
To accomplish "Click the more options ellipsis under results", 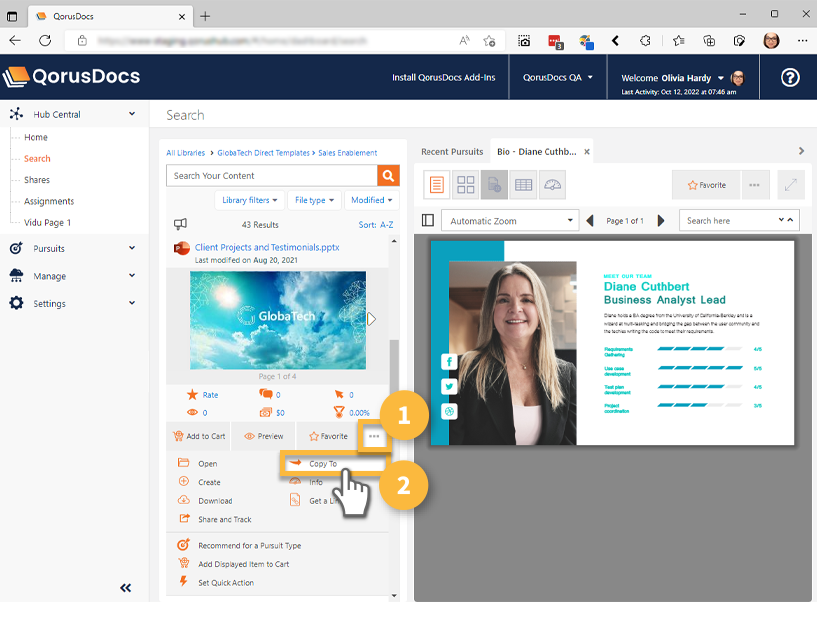I will [374, 436].
